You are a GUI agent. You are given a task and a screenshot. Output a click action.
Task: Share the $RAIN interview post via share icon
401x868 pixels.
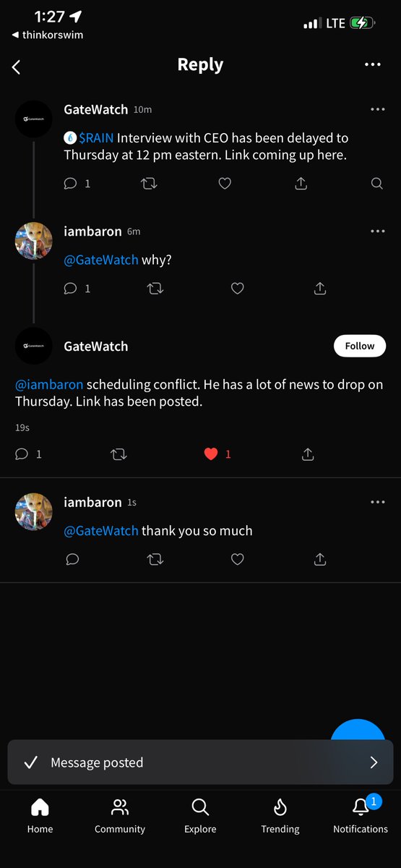[301, 184]
